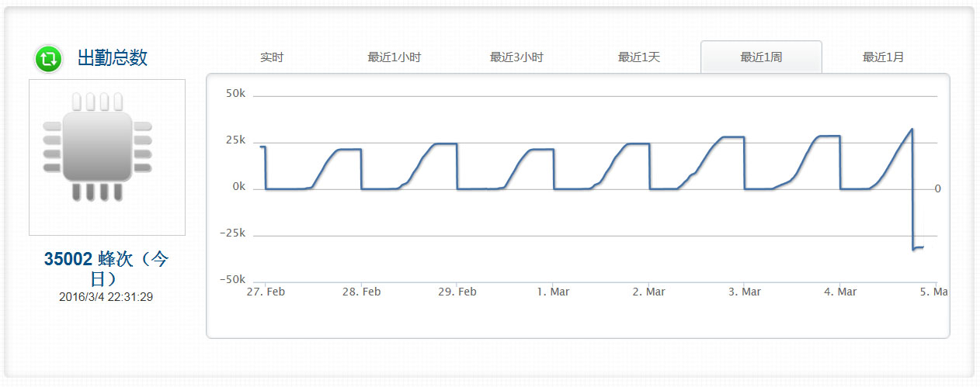This screenshot has width=980, height=387.
Task: Open the 最近3小时 time range tab
Action: point(516,57)
